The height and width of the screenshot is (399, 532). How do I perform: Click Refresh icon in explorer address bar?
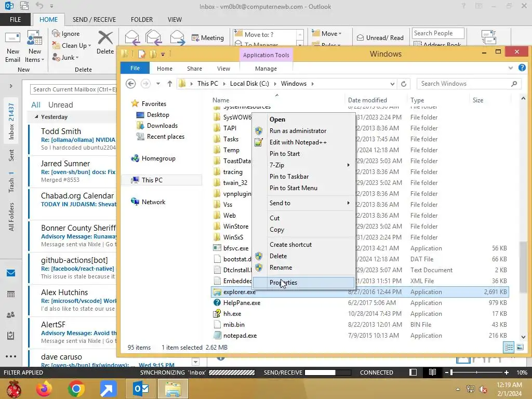point(403,84)
